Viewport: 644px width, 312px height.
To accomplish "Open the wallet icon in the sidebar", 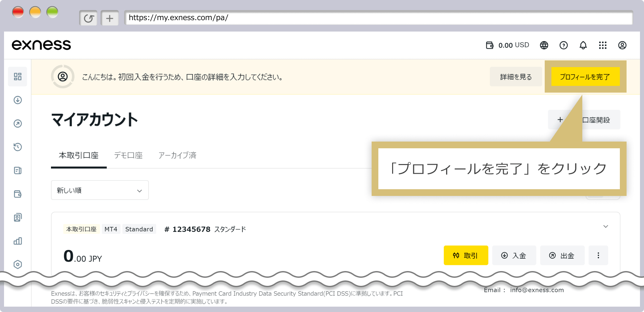I will click(18, 194).
